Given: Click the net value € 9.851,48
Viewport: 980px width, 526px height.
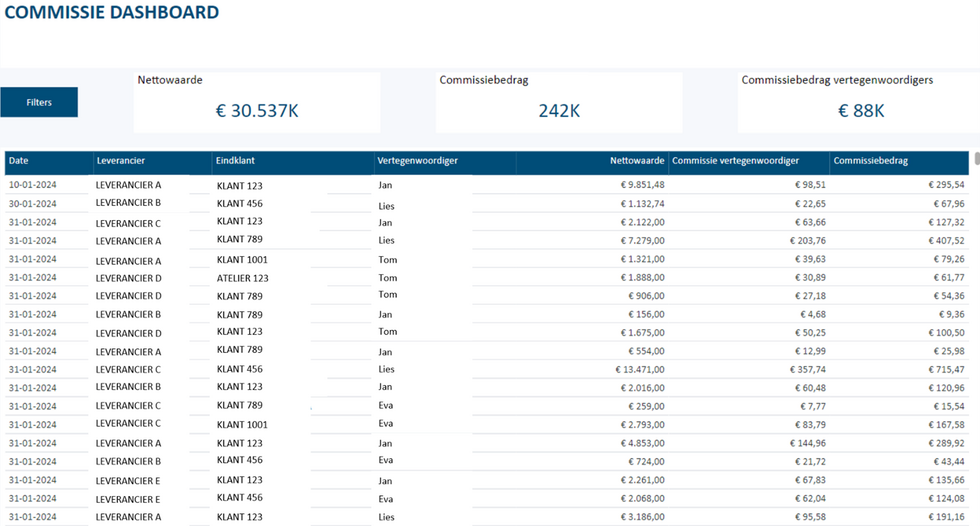Looking at the screenshot, I should pos(642,185).
